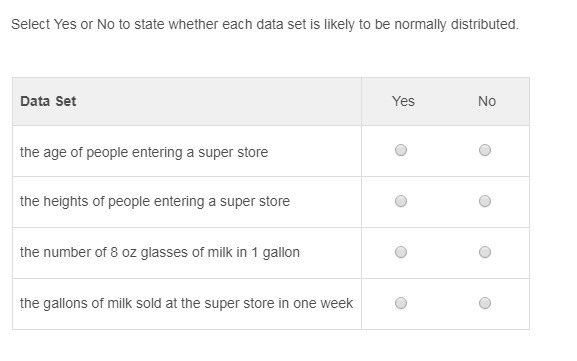Click the 'Select Yes or No' instruction sentence
Screen dimensions: 577x361
(x=265, y=25)
